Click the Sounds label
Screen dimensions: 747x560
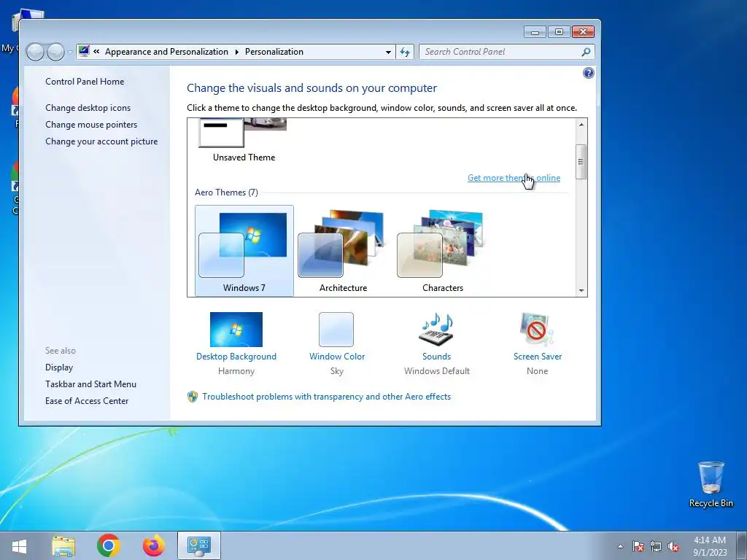click(x=436, y=356)
